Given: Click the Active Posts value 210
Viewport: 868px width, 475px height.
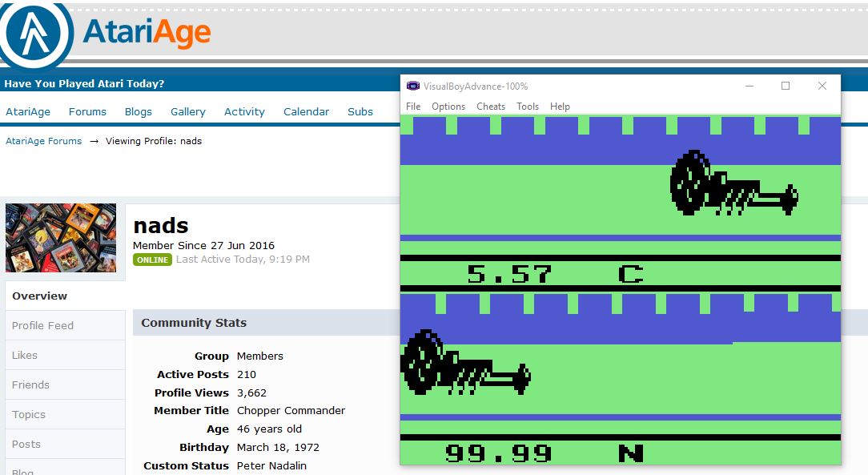Looking at the screenshot, I should click(247, 374).
